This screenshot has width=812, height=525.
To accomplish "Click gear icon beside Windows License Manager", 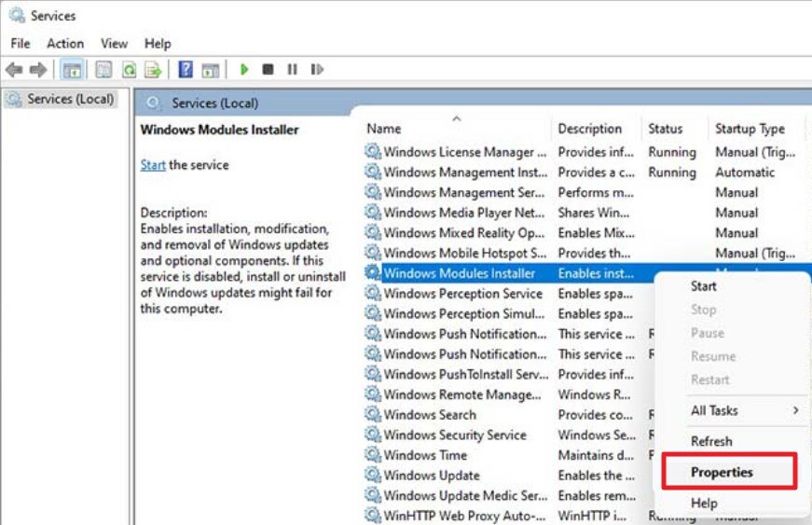I will click(372, 151).
